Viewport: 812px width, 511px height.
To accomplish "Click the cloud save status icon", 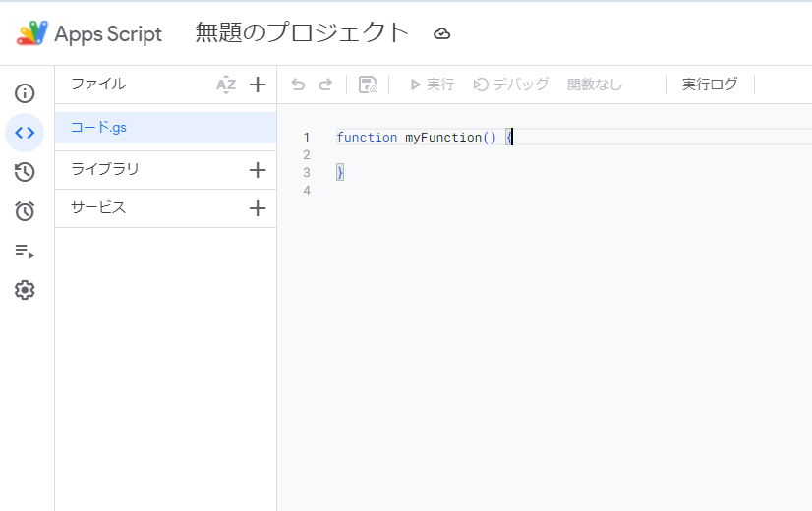I will 442,33.
